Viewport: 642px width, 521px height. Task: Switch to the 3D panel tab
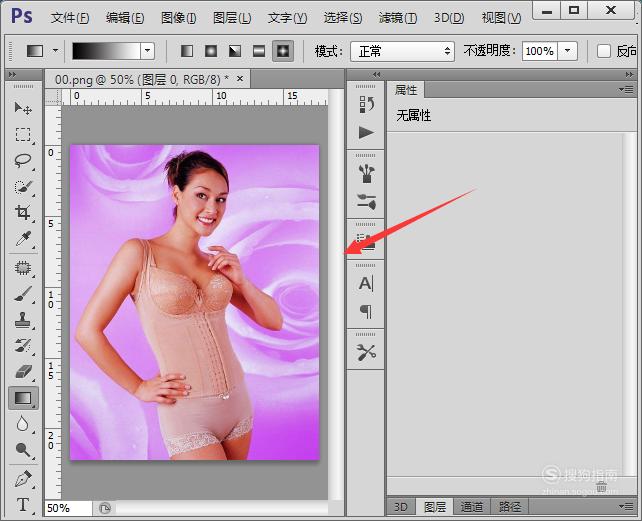click(x=400, y=507)
